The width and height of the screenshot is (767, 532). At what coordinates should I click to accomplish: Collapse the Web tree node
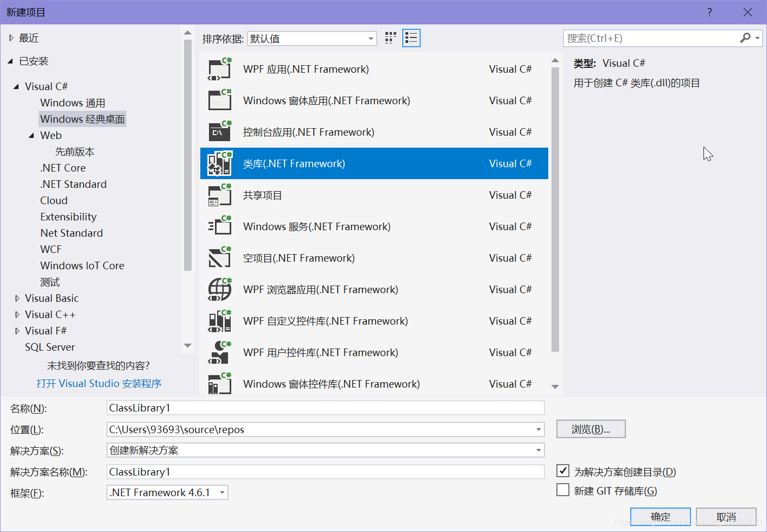point(31,136)
